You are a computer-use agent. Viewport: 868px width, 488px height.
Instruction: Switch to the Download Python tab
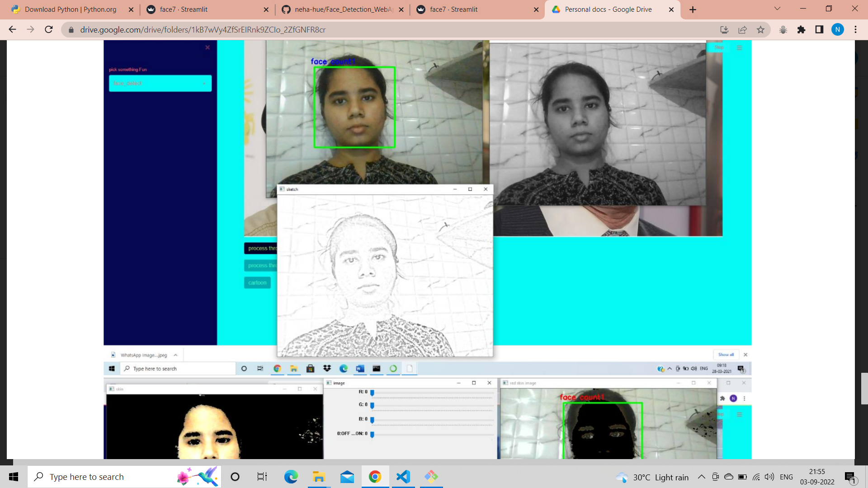(x=70, y=9)
